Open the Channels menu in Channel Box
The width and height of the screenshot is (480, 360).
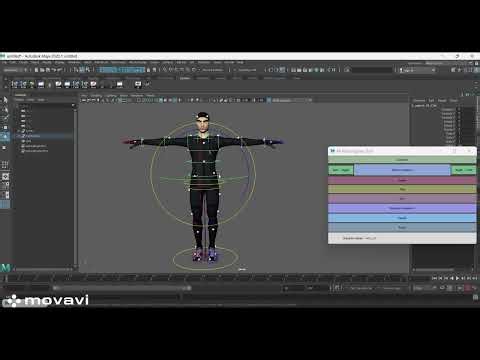pyautogui.click(x=419, y=100)
